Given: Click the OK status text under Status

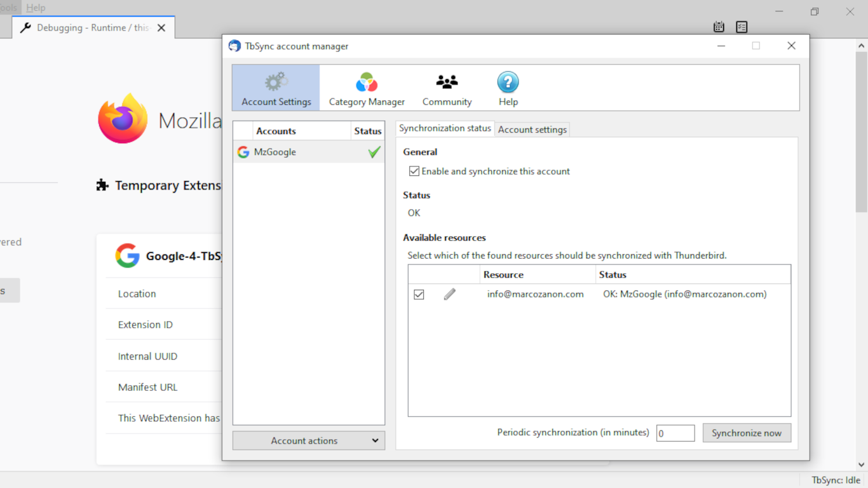Looking at the screenshot, I should point(414,213).
